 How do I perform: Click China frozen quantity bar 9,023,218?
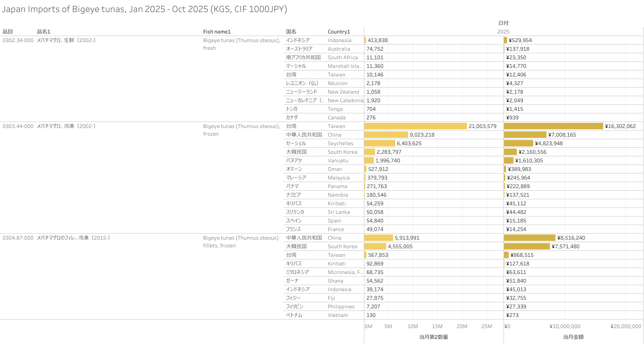coord(386,135)
